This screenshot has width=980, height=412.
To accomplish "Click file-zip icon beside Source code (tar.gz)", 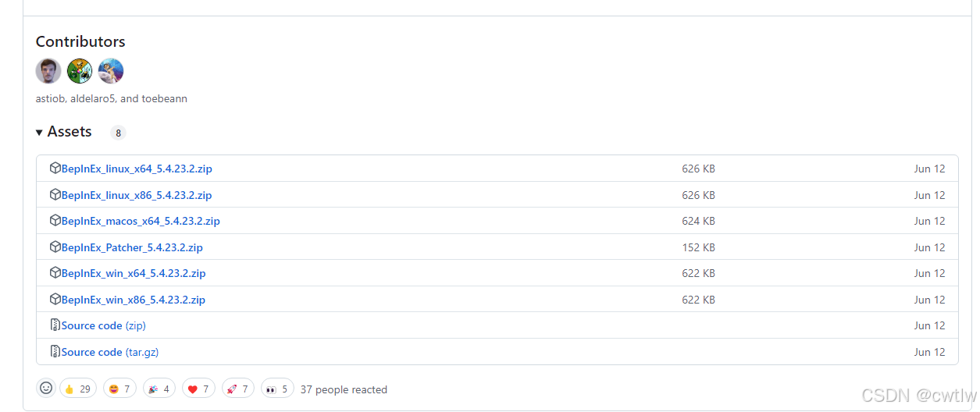I will 55,351.
